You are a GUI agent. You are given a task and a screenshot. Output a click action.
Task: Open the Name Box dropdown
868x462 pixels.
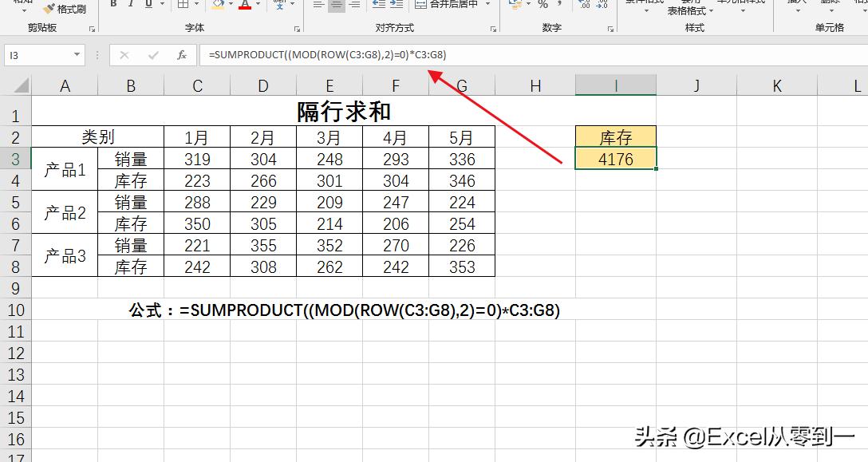click(x=76, y=56)
